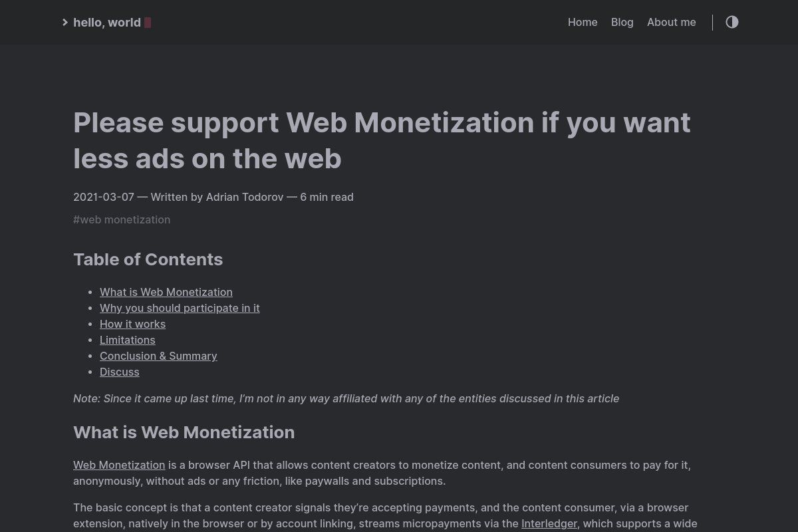Open the Interledger link
Image resolution: width=798 pixels, height=532 pixels.
click(549, 523)
